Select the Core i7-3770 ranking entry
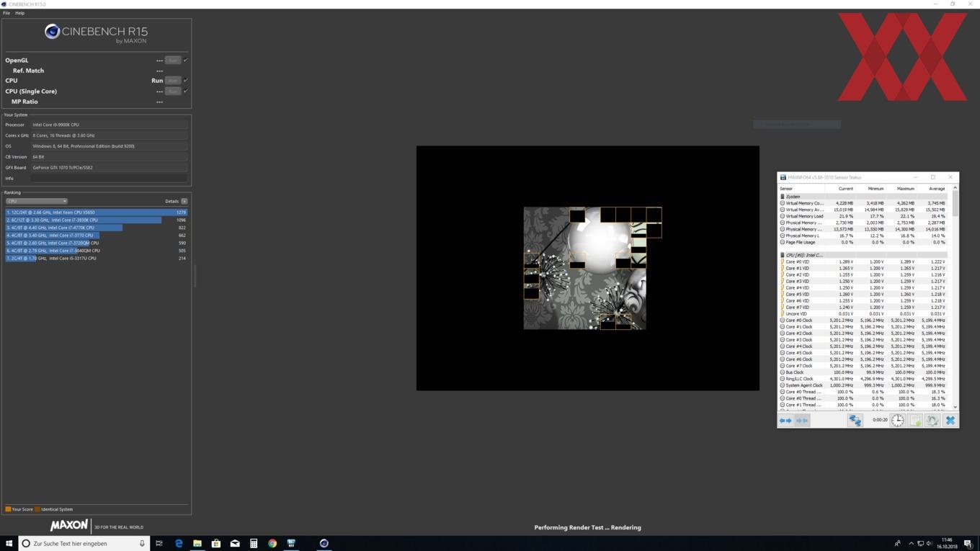 coord(97,236)
